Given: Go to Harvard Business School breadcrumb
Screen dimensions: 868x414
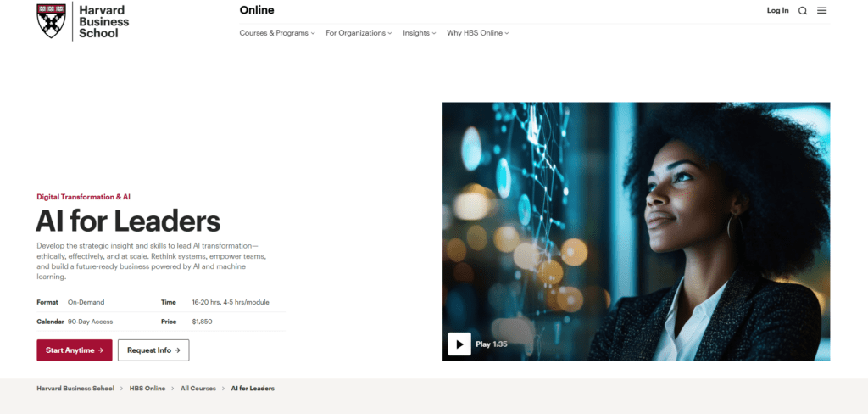Looking at the screenshot, I should point(75,389).
